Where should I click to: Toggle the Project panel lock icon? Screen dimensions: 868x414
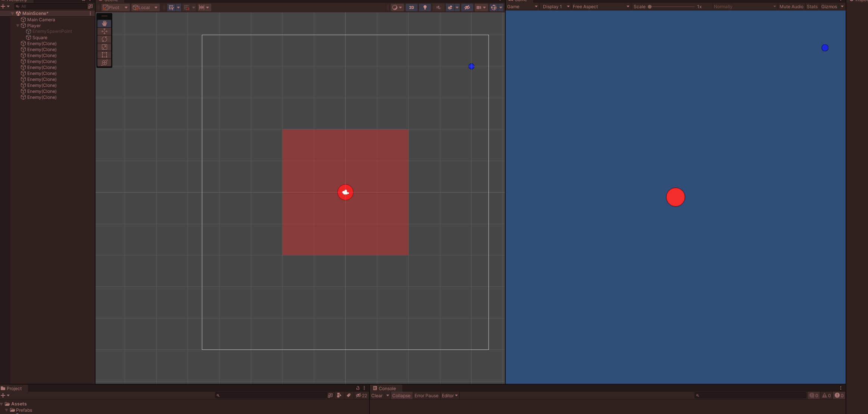[x=357, y=388]
